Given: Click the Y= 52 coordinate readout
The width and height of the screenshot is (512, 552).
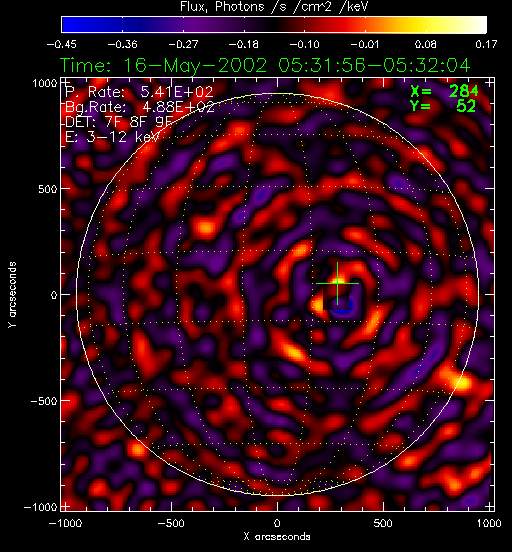Looking at the screenshot, I should click(x=443, y=106).
